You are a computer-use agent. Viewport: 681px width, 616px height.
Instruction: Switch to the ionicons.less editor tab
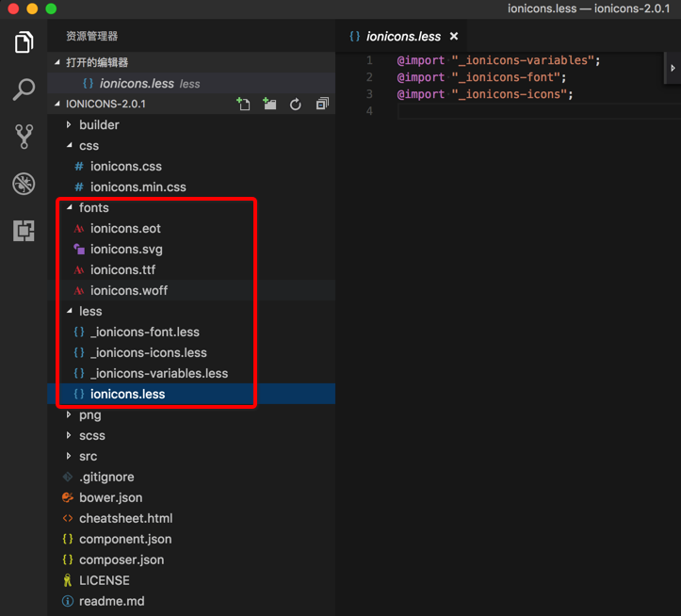point(402,37)
